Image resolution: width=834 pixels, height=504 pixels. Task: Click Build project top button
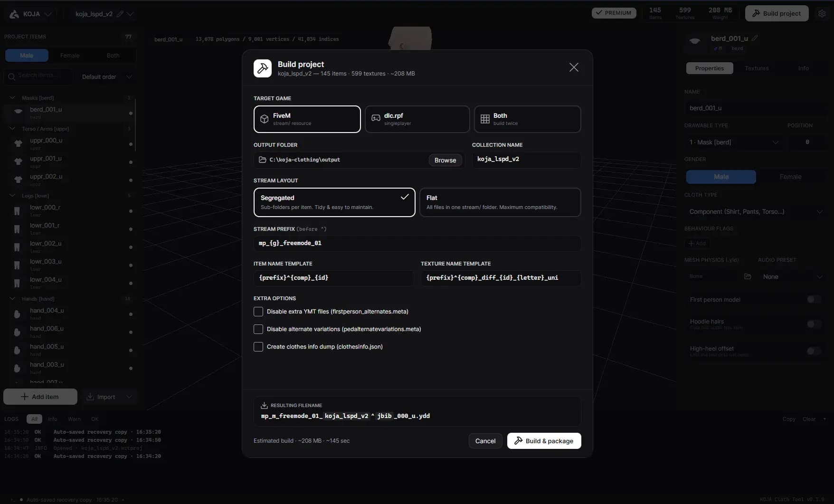[x=777, y=13]
